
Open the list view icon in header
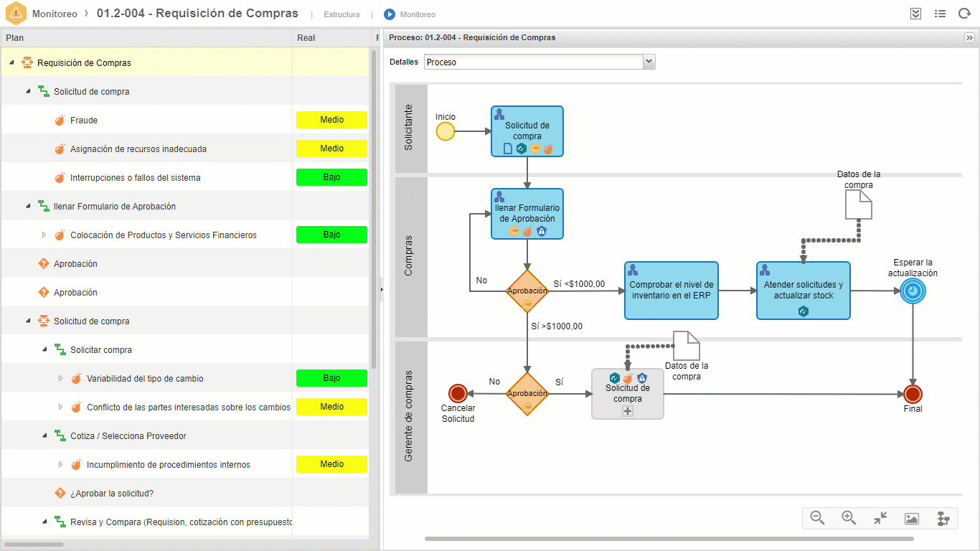[x=940, y=14]
